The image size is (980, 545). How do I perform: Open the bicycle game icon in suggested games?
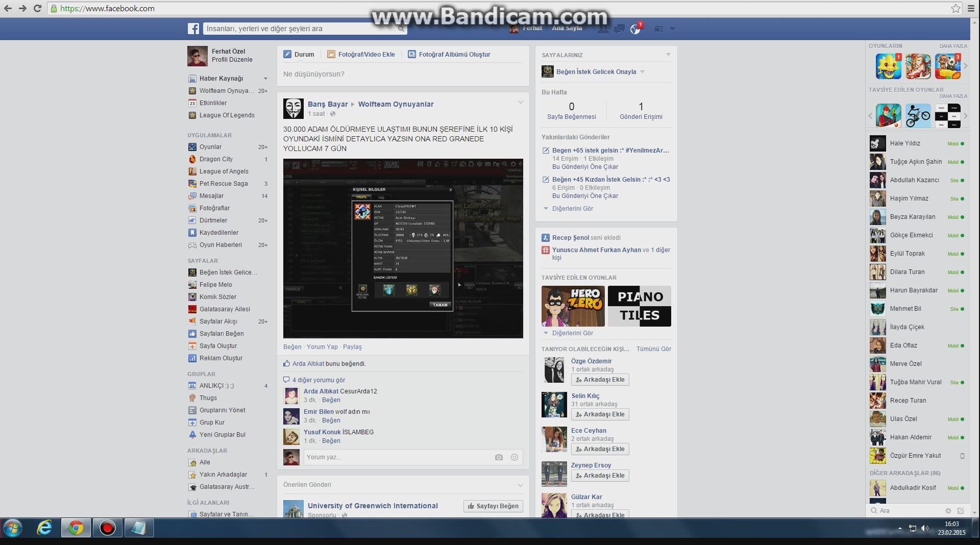[918, 116]
